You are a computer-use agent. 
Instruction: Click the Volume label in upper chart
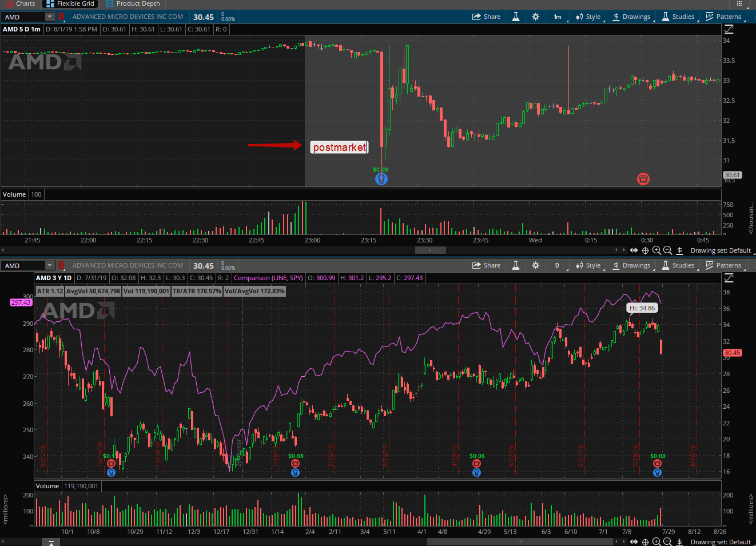pos(14,194)
